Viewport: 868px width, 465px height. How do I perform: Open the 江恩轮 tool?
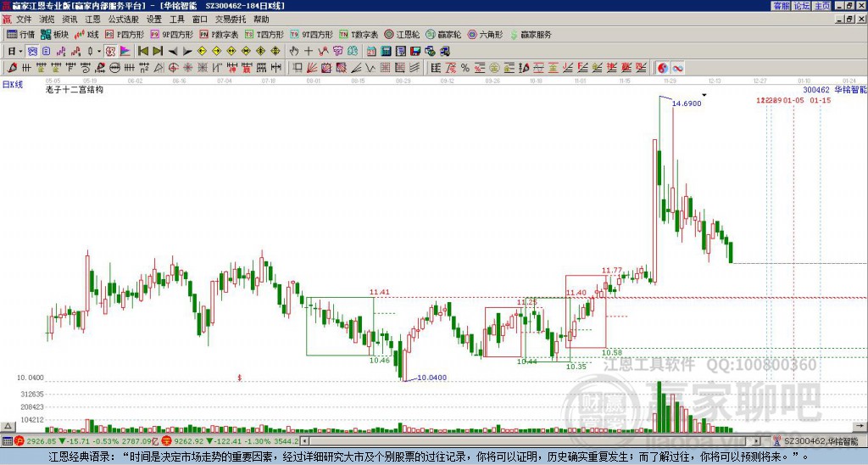tap(402, 34)
